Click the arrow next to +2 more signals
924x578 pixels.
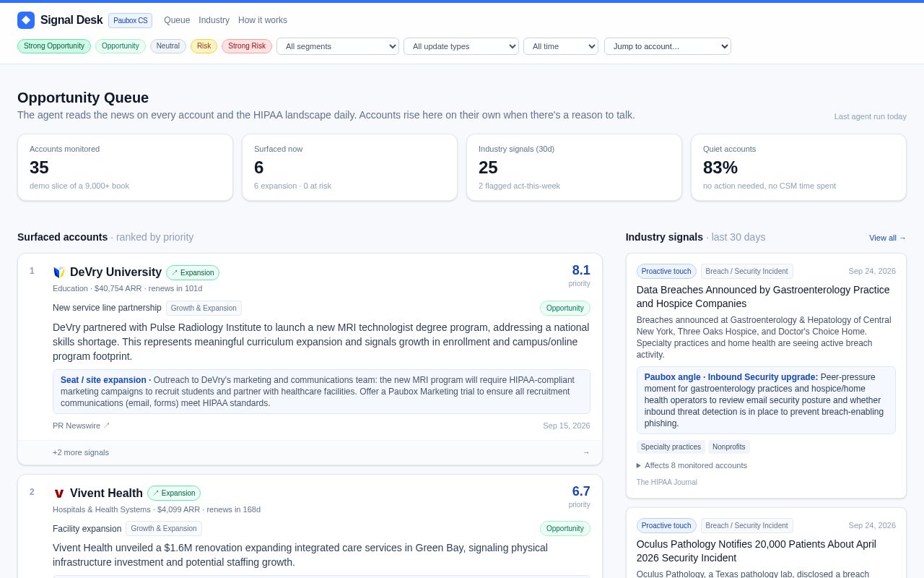pos(586,452)
